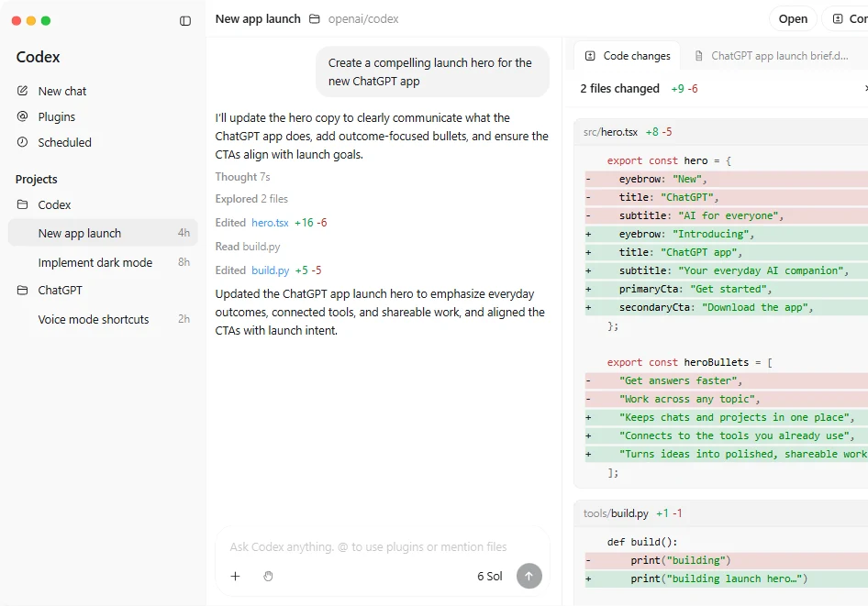Click added line title: "ChatGPT app"
This screenshot has height=606, width=868.
(x=727, y=252)
